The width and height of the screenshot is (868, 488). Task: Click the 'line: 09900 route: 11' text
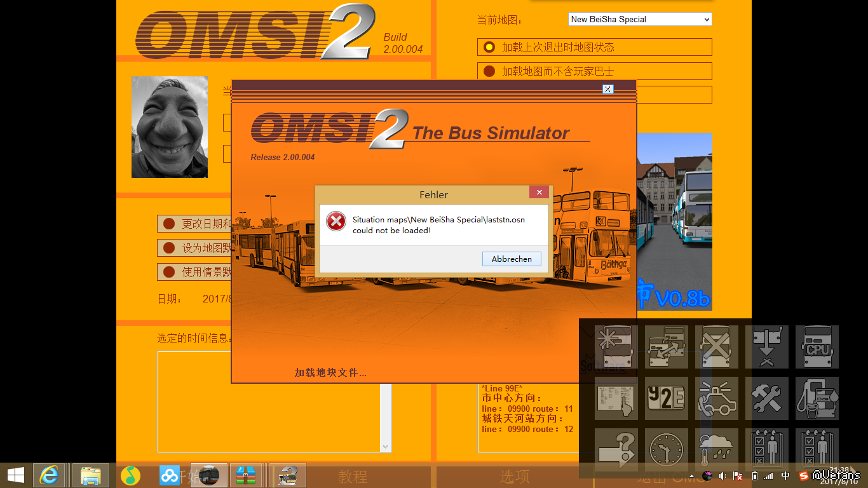pos(527,409)
